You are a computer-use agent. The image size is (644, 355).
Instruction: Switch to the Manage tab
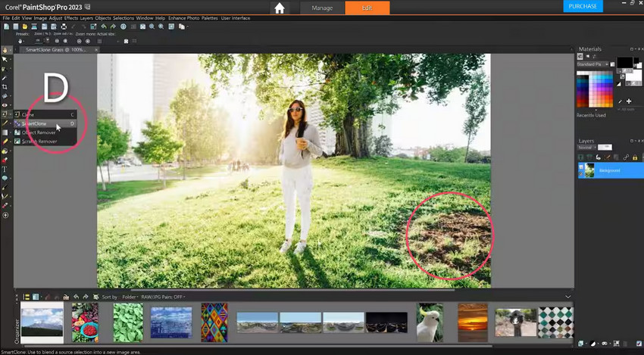(322, 8)
